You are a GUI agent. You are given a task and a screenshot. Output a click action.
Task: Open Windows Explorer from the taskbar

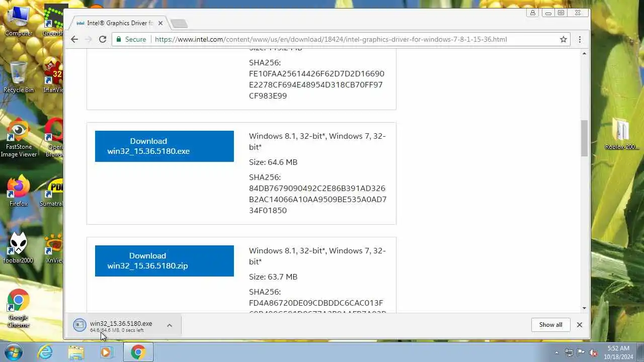76,352
